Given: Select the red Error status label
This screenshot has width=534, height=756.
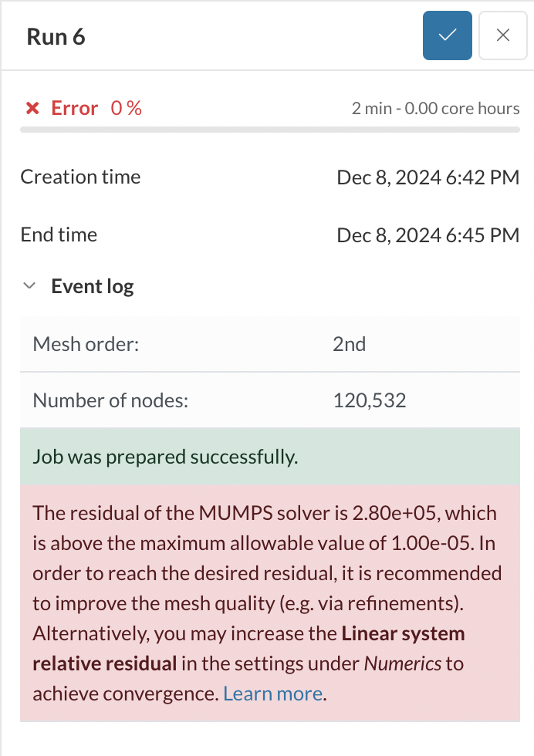Looking at the screenshot, I should (75, 109).
